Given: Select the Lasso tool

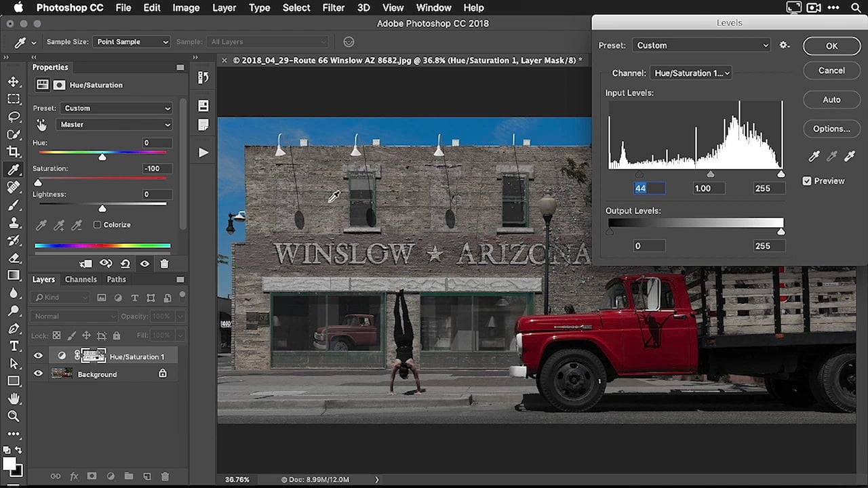Looking at the screenshot, I should [14, 117].
